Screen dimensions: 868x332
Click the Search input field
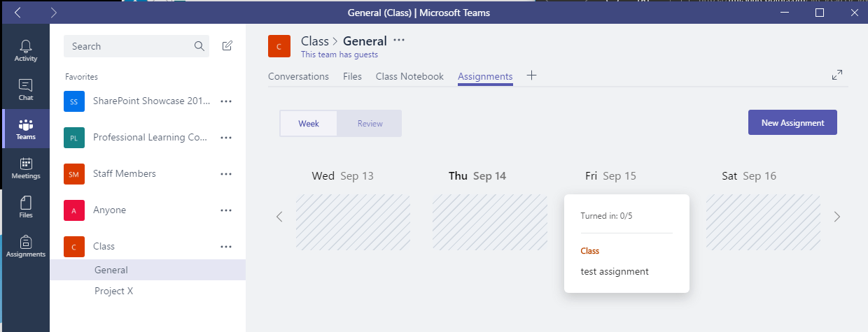click(x=136, y=46)
